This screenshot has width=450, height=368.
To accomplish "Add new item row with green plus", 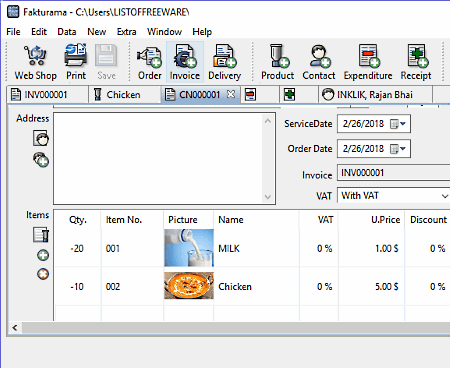I will 43,256.
